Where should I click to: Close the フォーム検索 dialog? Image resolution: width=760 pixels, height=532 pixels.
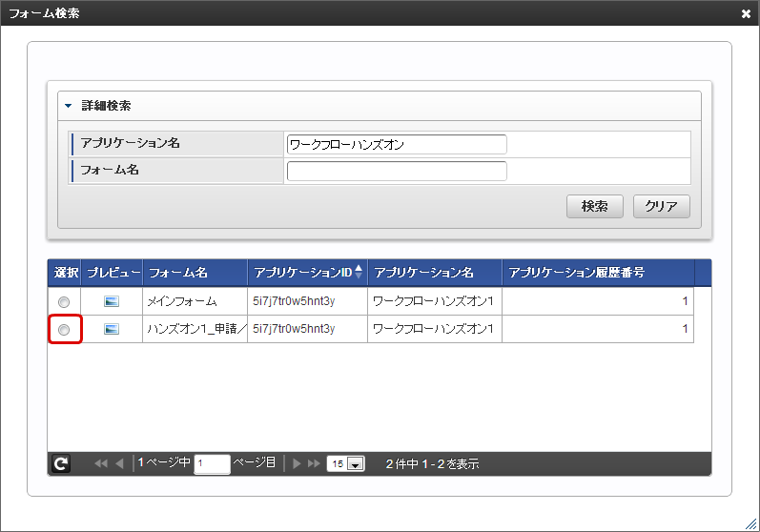(746, 13)
